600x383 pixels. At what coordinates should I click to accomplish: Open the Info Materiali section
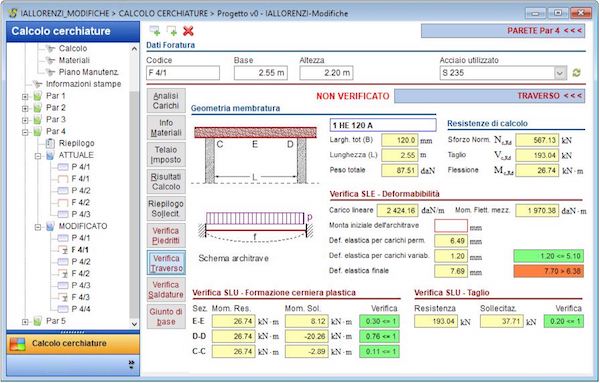(x=166, y=128)
